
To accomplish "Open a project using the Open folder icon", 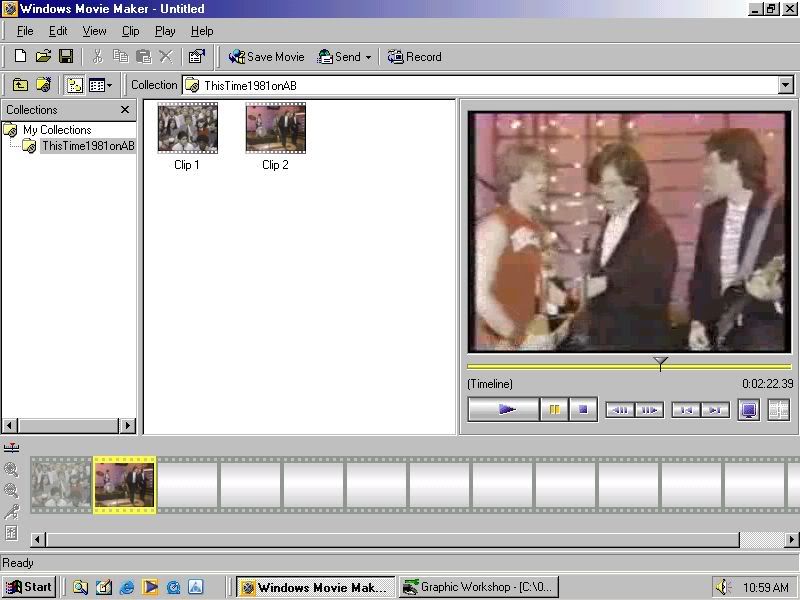I will point(43,56).
